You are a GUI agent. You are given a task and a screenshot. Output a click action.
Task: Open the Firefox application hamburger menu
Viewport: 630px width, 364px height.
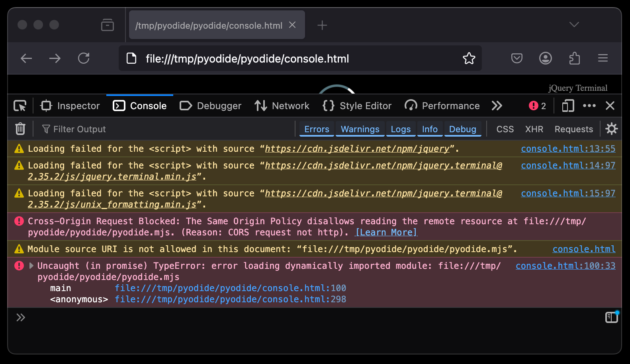(603, 59)
